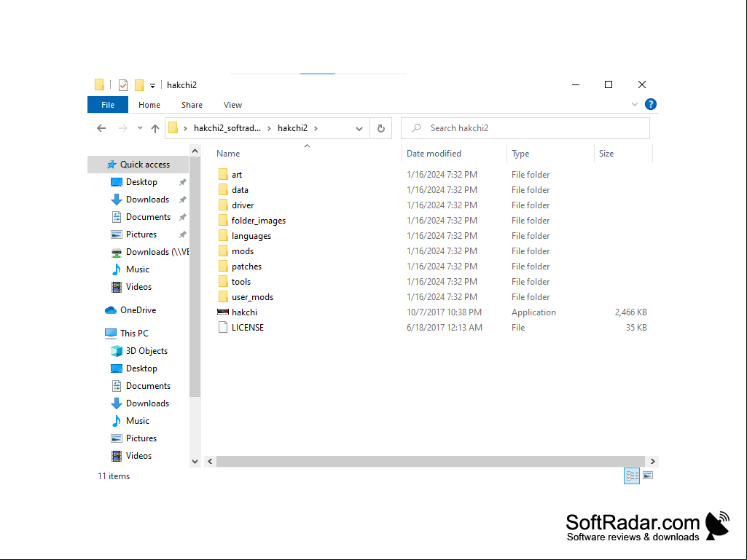The height and width of the screenshot is (560, 747).
Task: Click the 6/18/2017 12:13 AM date
Action: (x=445, y=328)
